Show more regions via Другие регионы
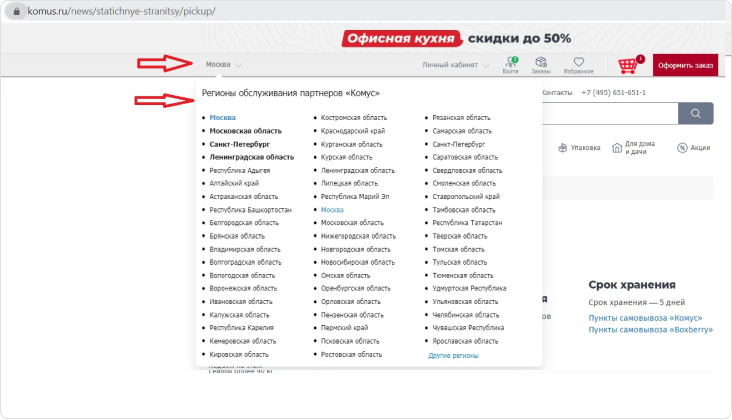 point(453,355)
